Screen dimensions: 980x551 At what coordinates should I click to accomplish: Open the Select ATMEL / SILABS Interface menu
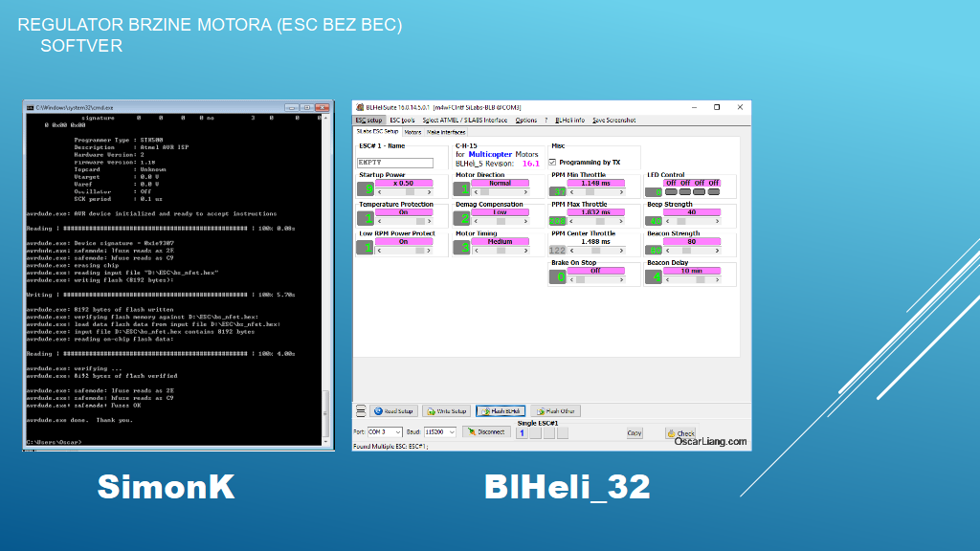[465, 121]
